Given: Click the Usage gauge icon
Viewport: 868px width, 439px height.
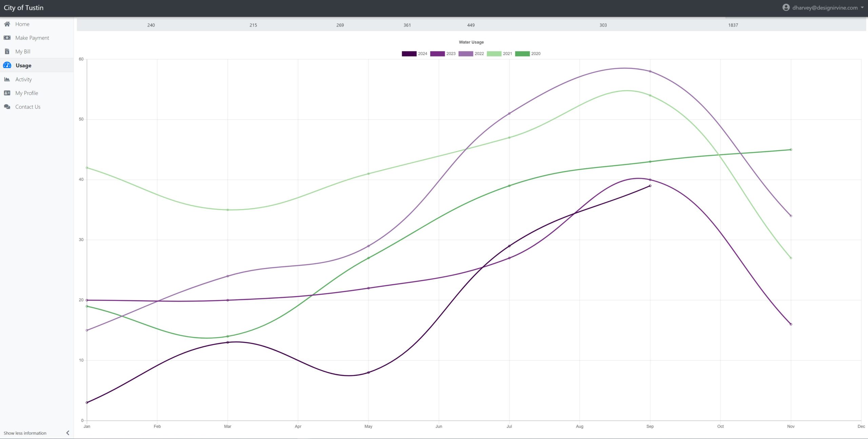Looking at the screenshot, I should click(7, 65).
